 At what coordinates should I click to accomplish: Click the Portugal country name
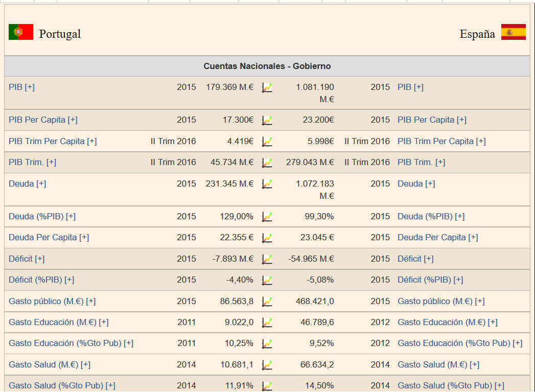coord(60,34)
